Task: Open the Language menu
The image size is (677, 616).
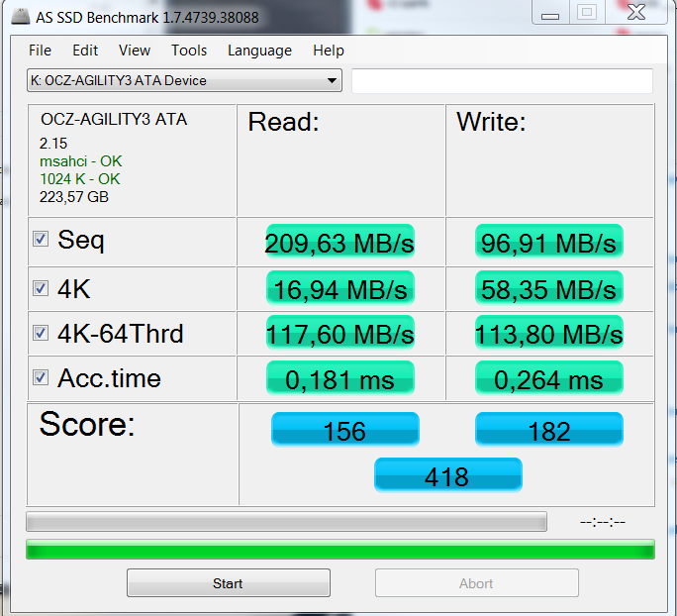Action: (x=259, y=51)
